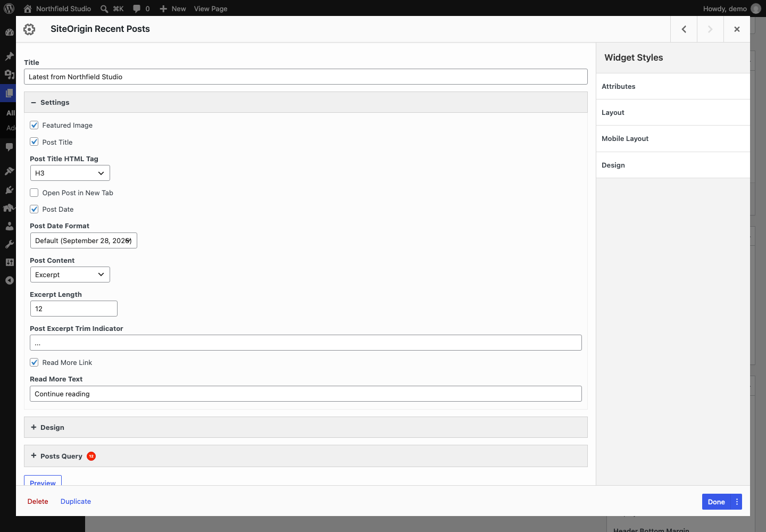Open Appearance via the paintbrush sidebar icon
The height and width of the screenshot is (532, 766).
coord(9,171)
